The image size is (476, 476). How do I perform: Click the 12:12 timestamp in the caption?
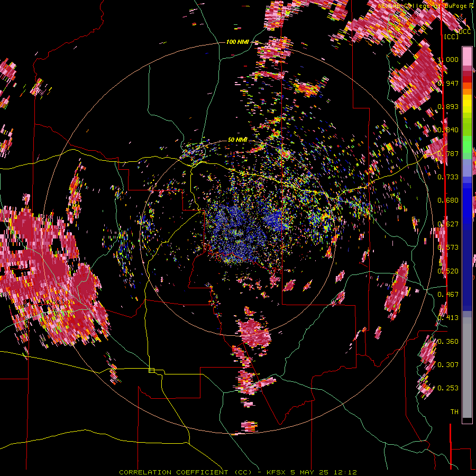click(x=346, y=472)
